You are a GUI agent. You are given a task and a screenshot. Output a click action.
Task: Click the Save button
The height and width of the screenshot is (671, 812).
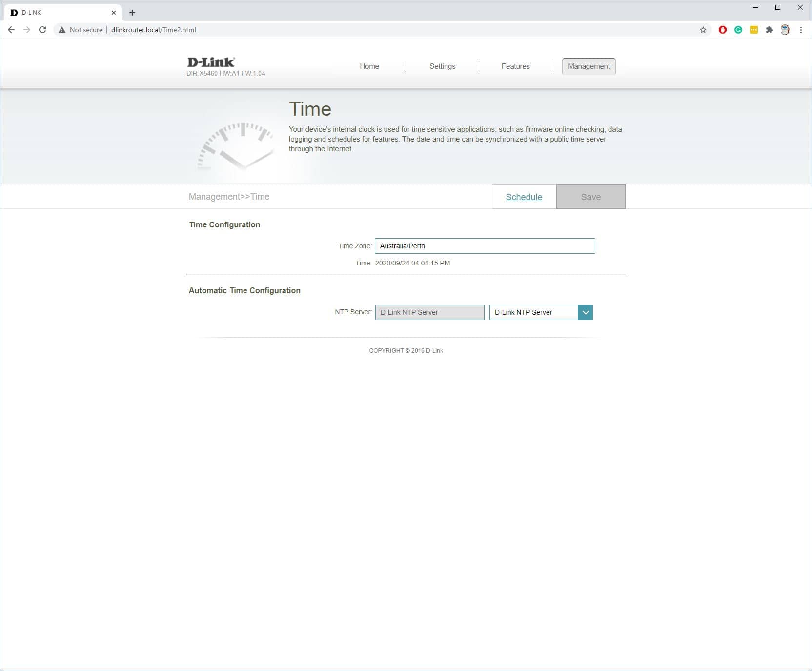591,197
